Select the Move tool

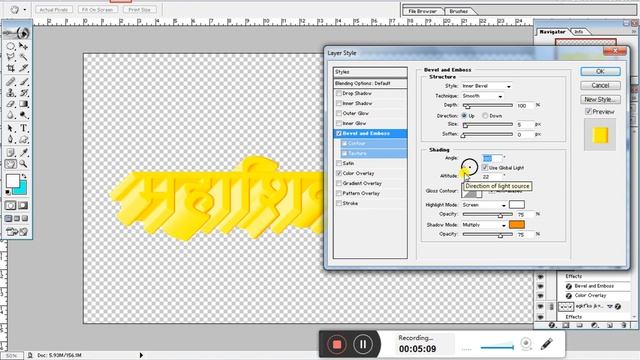(x=23, y=46)
